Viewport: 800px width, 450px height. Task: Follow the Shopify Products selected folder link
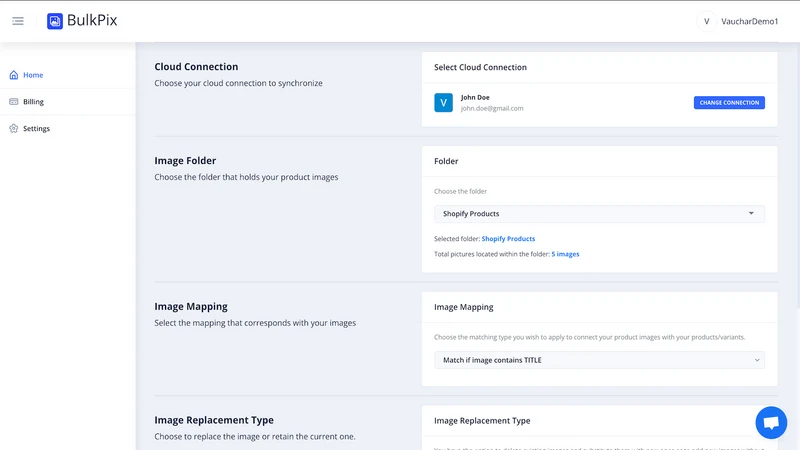(508, 239)
